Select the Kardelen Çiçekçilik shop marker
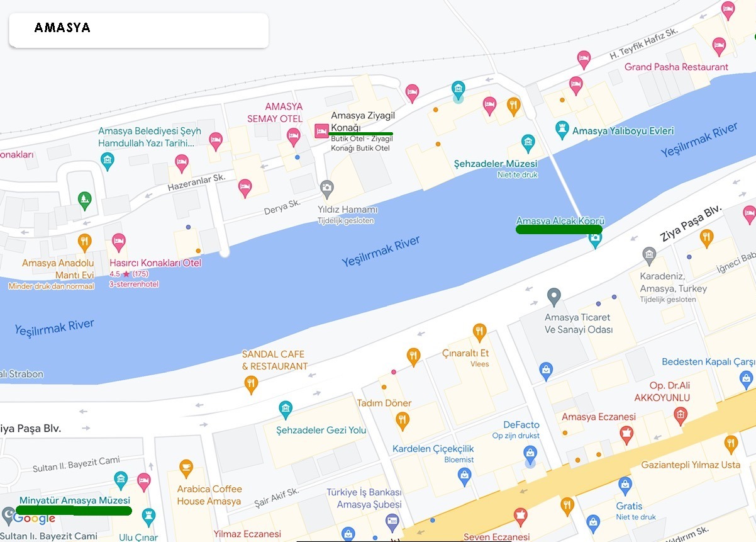 click(464, 477)
